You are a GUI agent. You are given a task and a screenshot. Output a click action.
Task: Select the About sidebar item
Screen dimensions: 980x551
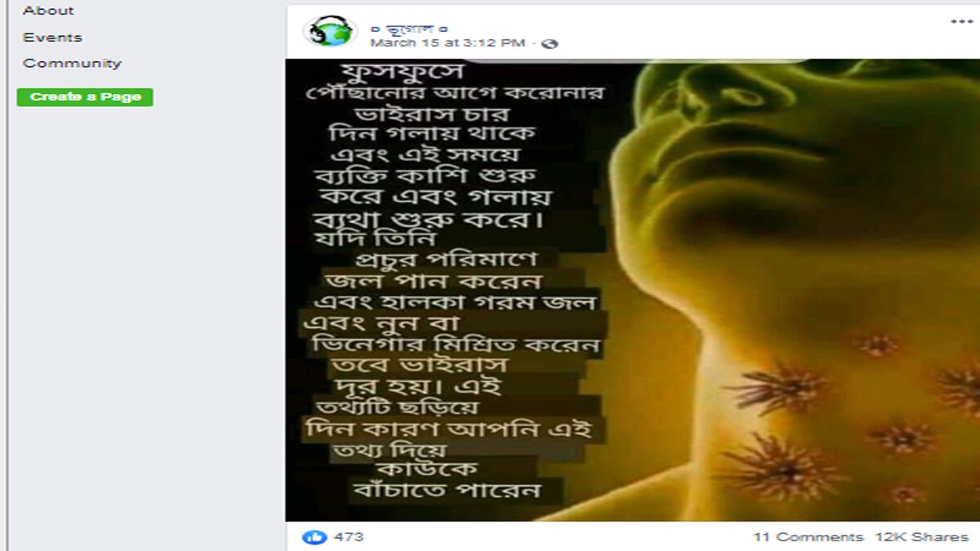tap(48, 11)
